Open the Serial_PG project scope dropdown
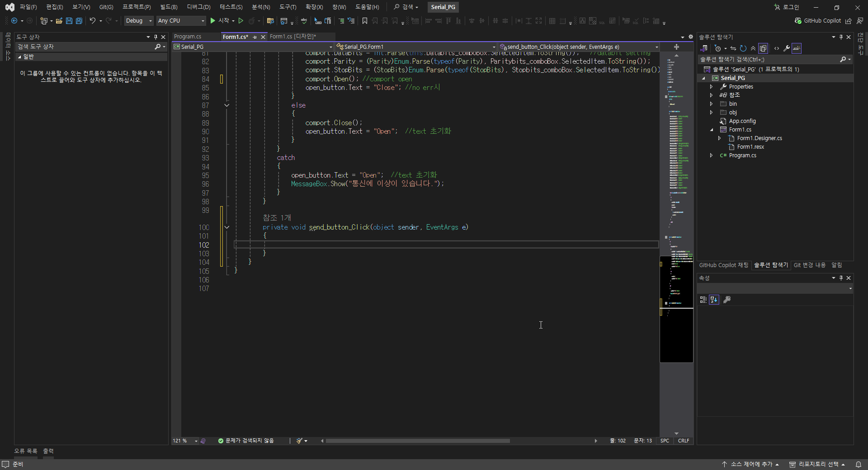Image resolution: width=868 pixels, height=470 pixels. (x=253, y=47)
